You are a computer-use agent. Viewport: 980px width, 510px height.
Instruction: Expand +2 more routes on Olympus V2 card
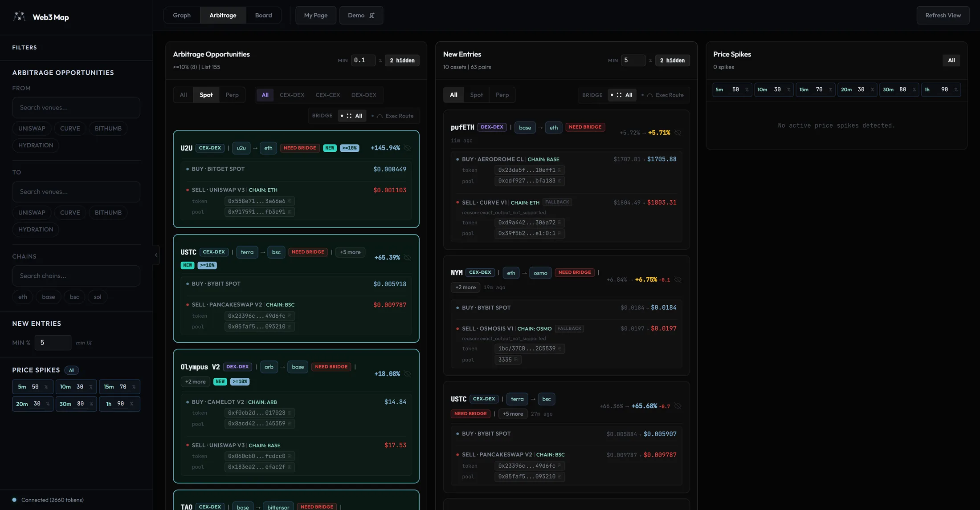[x=195, y=382]
